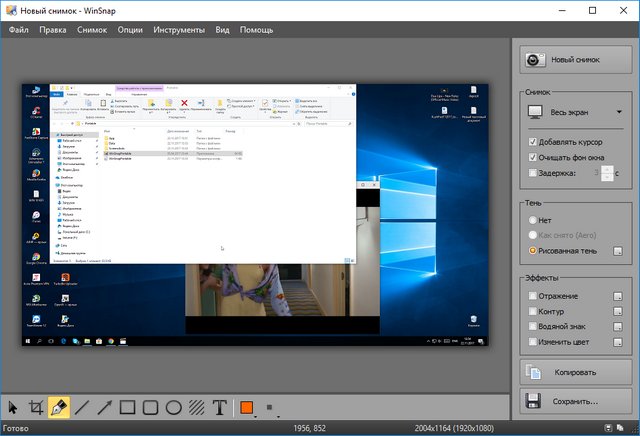Open the 'Снимок' menu
This screenshot has width=640, height=436.
[91, 30]
